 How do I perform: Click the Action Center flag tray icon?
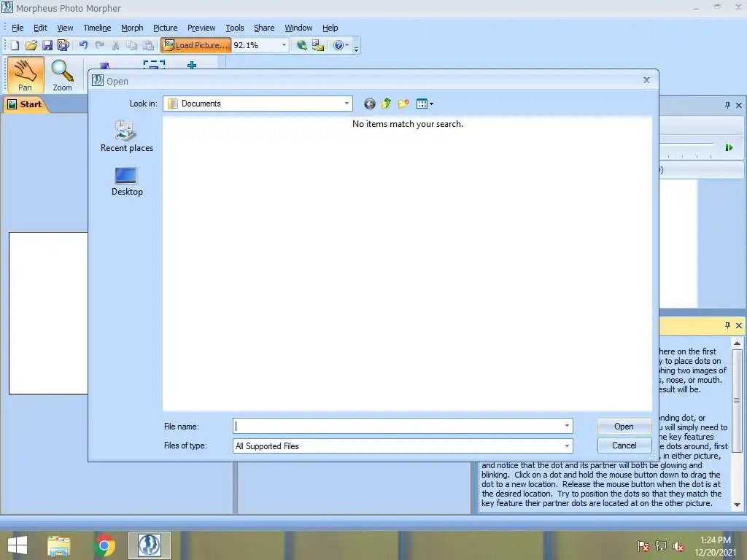coord(643,546)
